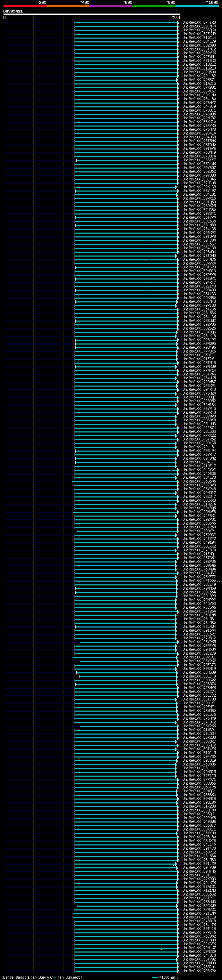
Task: Click the UniRef100_Q9M5I7 label
Action: point(199,493)
